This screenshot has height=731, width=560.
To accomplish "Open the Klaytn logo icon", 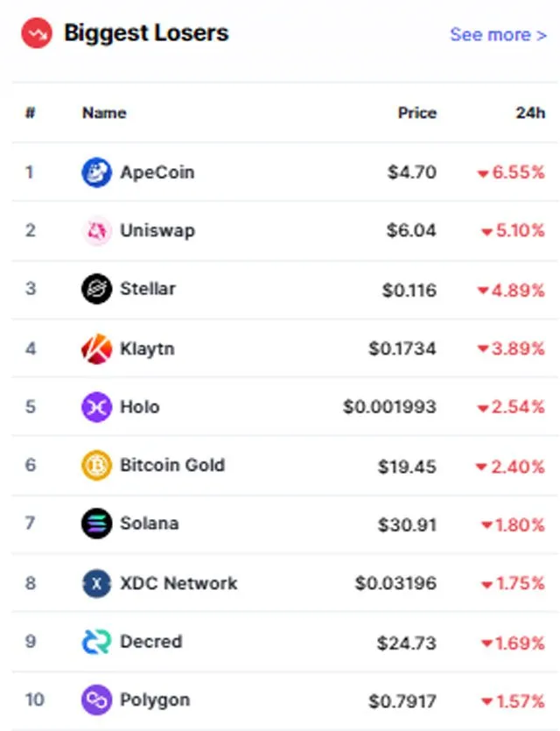I will click(96, 348).
